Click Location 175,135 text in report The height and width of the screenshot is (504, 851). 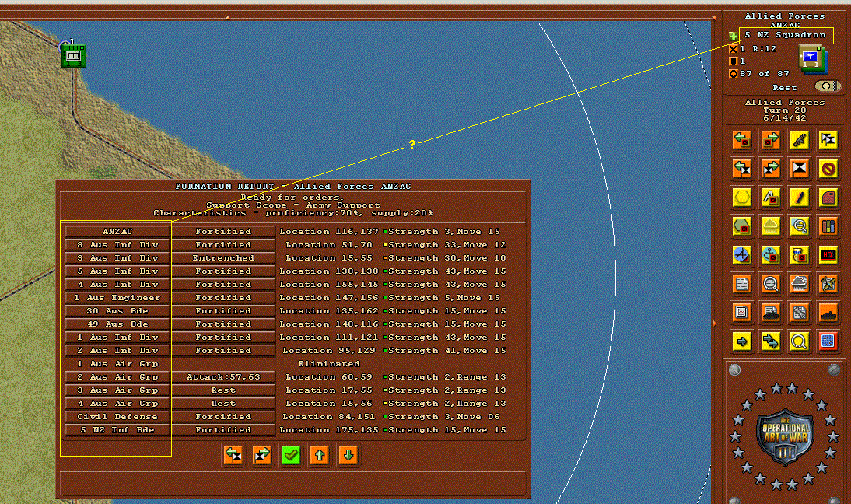pyautogui.click(x=329, y=429)
